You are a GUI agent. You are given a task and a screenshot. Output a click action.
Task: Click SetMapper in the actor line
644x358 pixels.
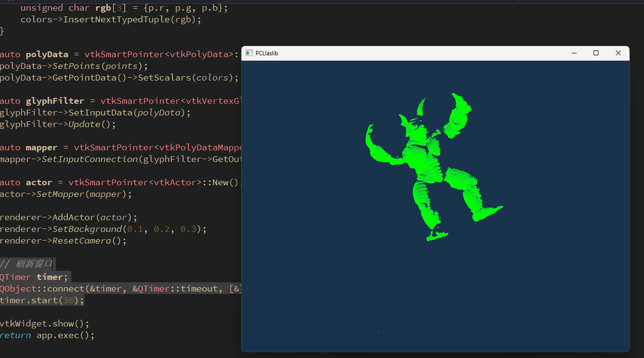(x=60, y=194)
